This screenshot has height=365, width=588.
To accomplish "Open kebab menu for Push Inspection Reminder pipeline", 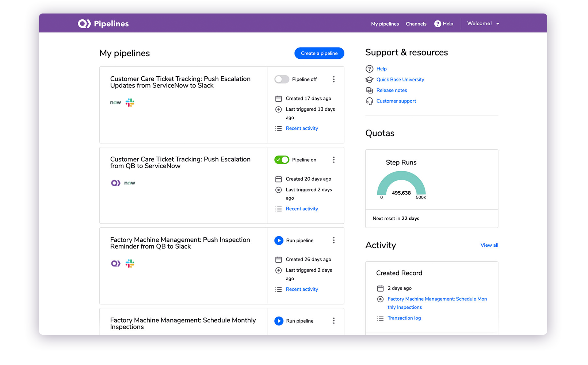I will pos(333,240).
